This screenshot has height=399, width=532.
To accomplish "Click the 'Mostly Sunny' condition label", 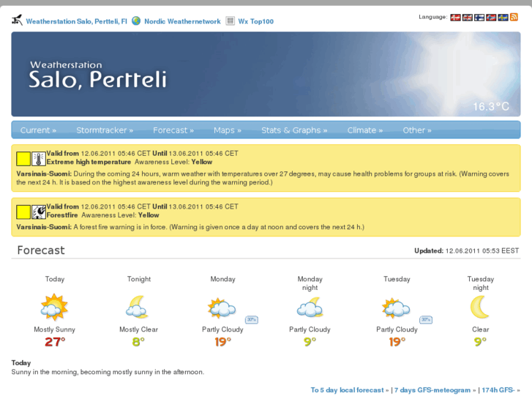I will (55, 329).
